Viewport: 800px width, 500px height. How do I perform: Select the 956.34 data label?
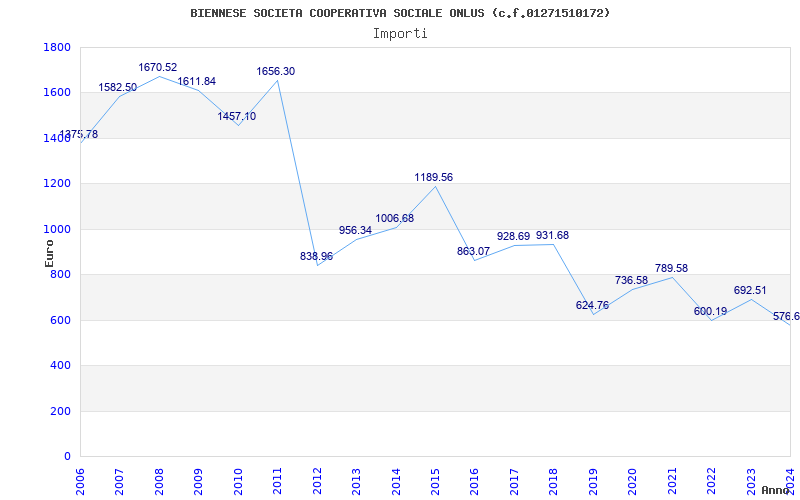coord(356,230)
